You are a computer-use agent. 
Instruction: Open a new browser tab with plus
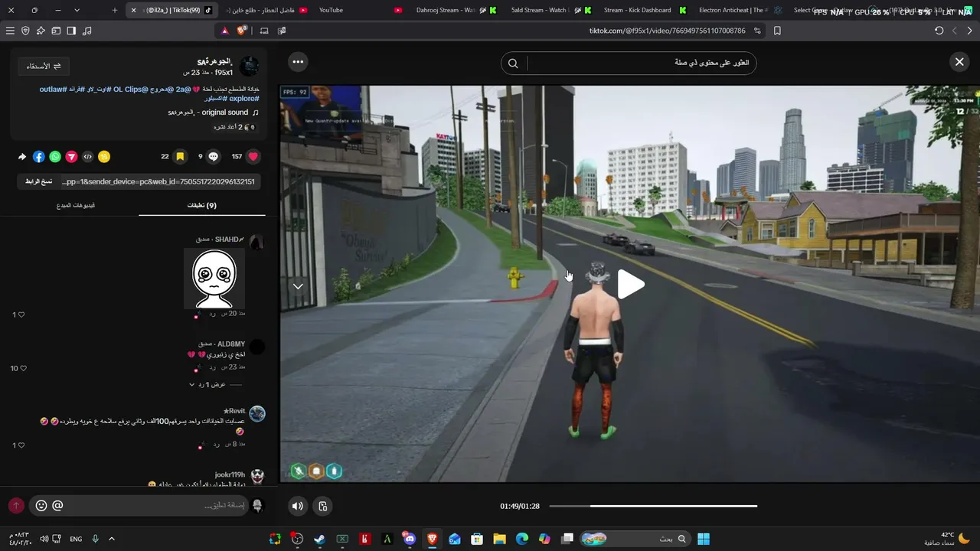point(115,10)
